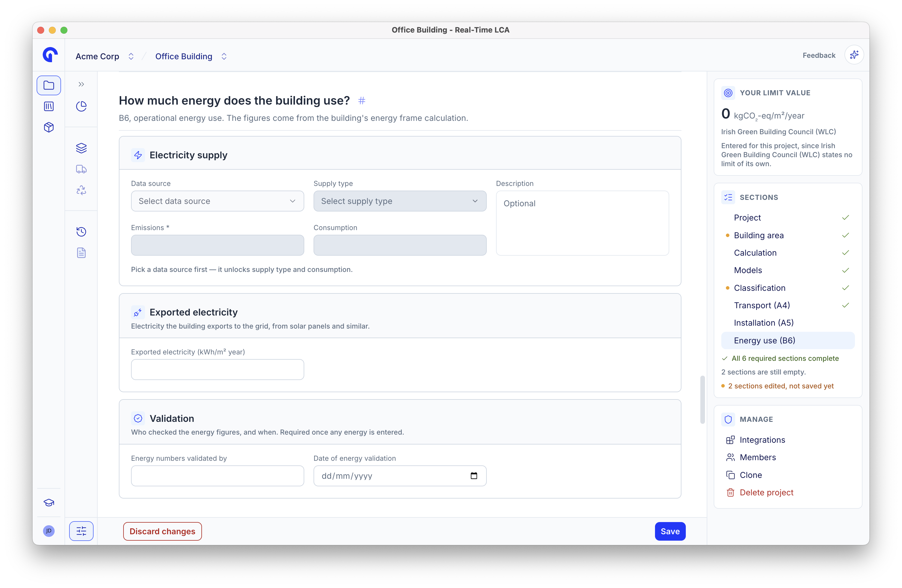Image resolution: width=902 pixels, height=588 pixels.
Task: Click the Feedback link
Action: 819,55
